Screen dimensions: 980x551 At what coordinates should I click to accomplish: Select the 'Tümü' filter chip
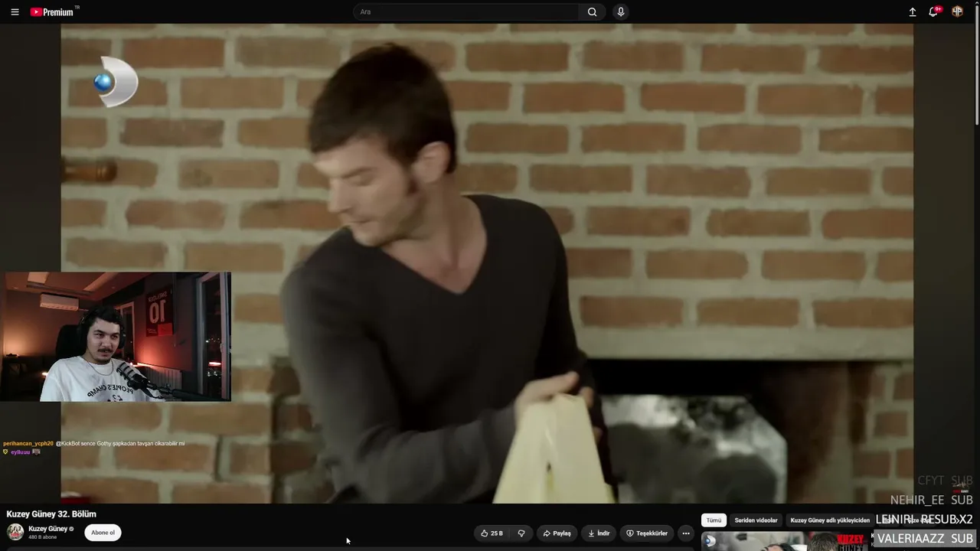(714, 520)
